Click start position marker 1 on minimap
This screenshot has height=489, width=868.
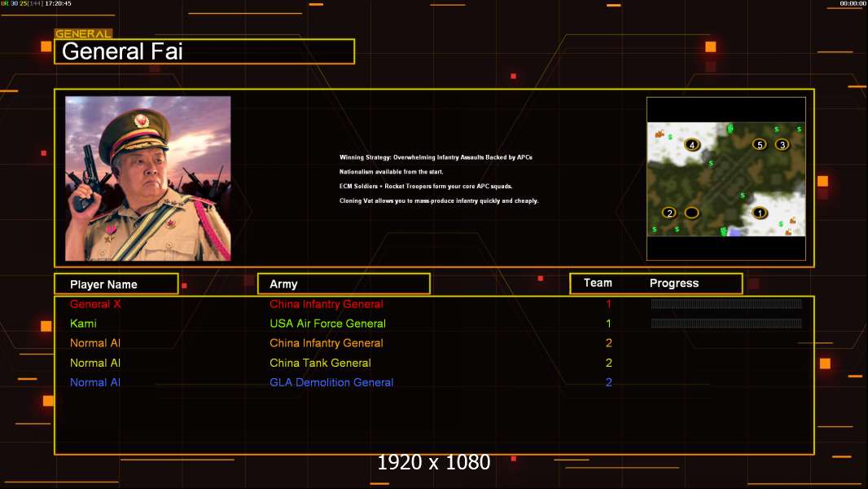point(760,213)
